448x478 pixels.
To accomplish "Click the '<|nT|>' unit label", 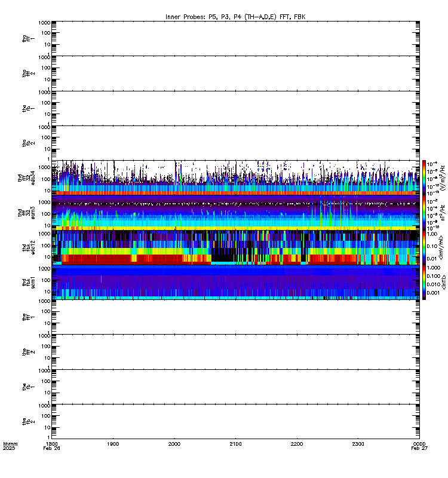I will [443, 282].
